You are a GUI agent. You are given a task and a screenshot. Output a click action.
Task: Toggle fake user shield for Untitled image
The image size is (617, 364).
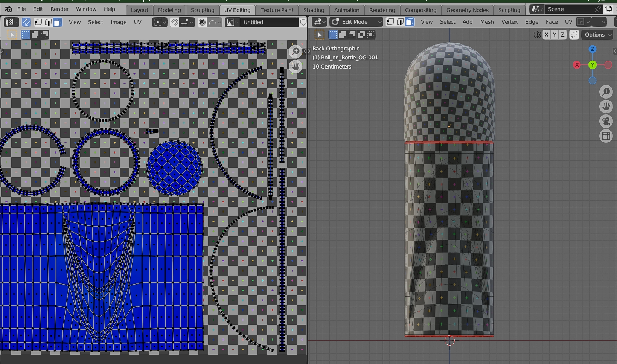(x=303, y=22)
